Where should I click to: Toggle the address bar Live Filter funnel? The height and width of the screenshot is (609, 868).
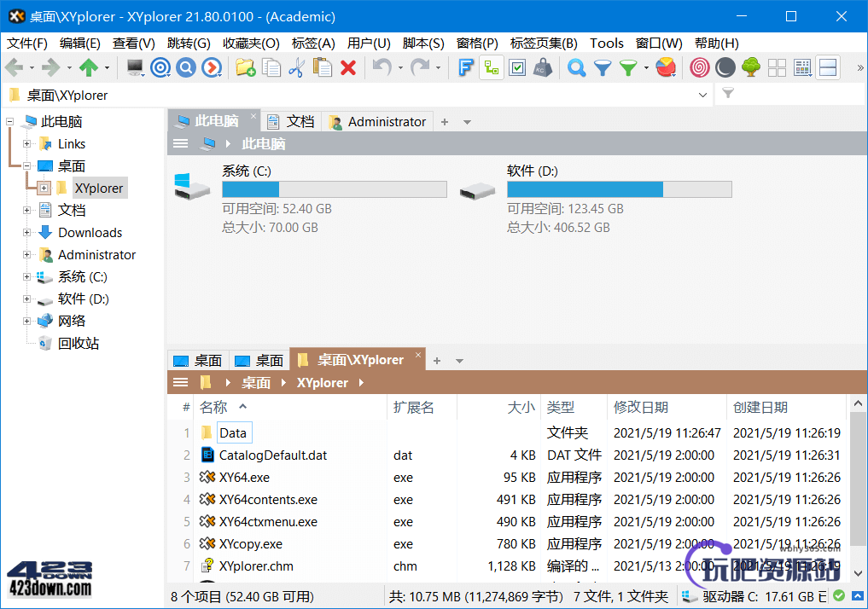(728, 94)
